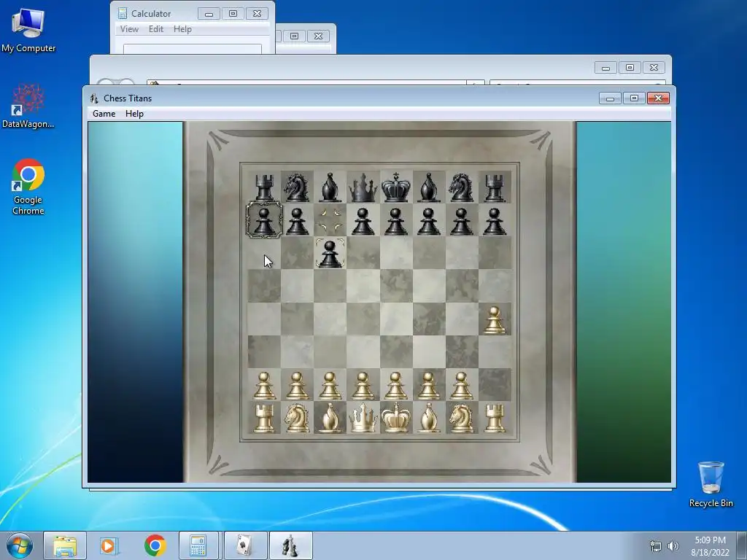Minimize the Chess Titans window

(x=610, y=98)
